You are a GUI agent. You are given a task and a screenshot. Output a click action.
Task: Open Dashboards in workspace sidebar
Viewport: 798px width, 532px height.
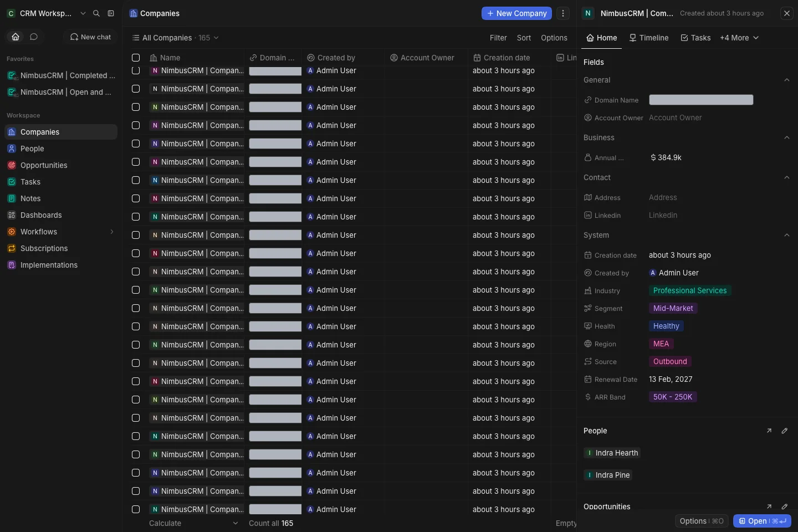tap(61, 215)
